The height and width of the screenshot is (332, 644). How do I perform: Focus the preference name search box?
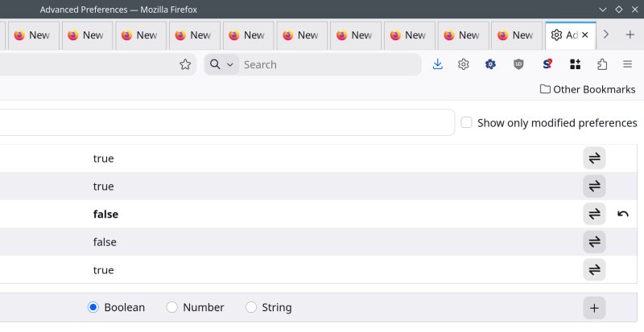(x=227, y=122)
